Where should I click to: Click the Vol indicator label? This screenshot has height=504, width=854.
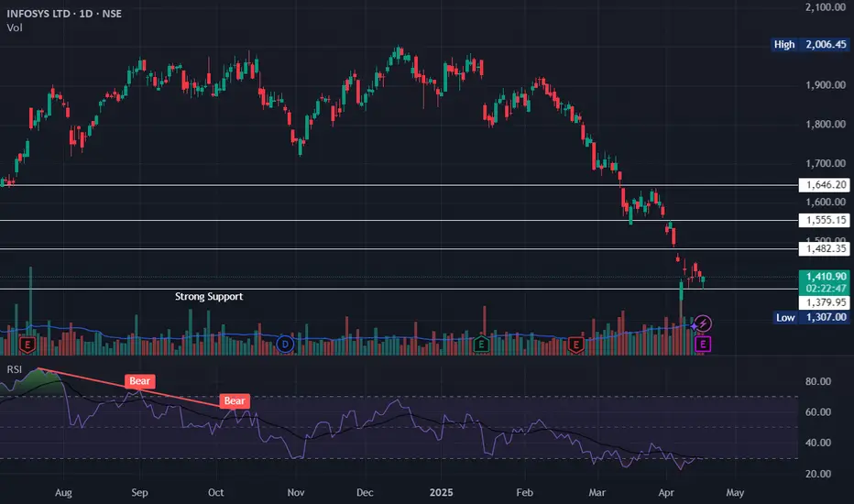tap(15, 27)
